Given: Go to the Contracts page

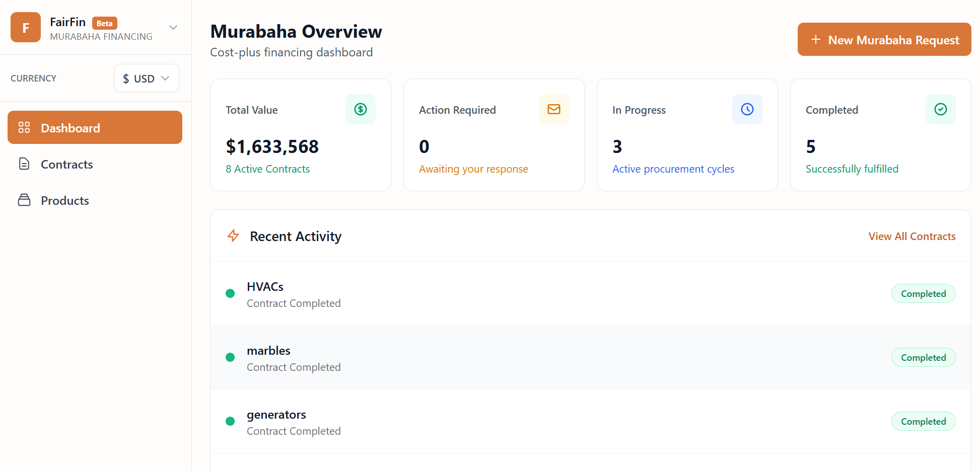Looking at the screenshot, I should click(67, 165).
